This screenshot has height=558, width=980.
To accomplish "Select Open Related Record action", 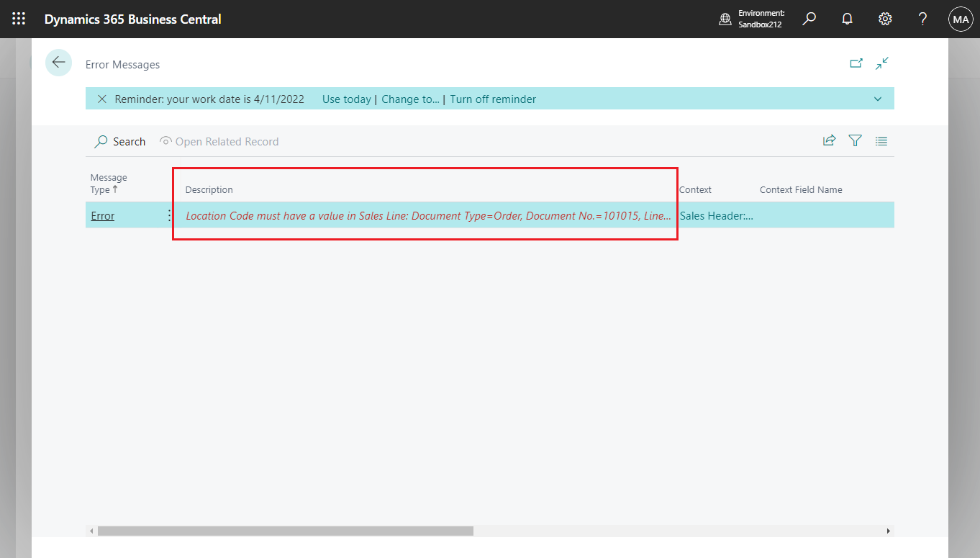I will (219, 141).
